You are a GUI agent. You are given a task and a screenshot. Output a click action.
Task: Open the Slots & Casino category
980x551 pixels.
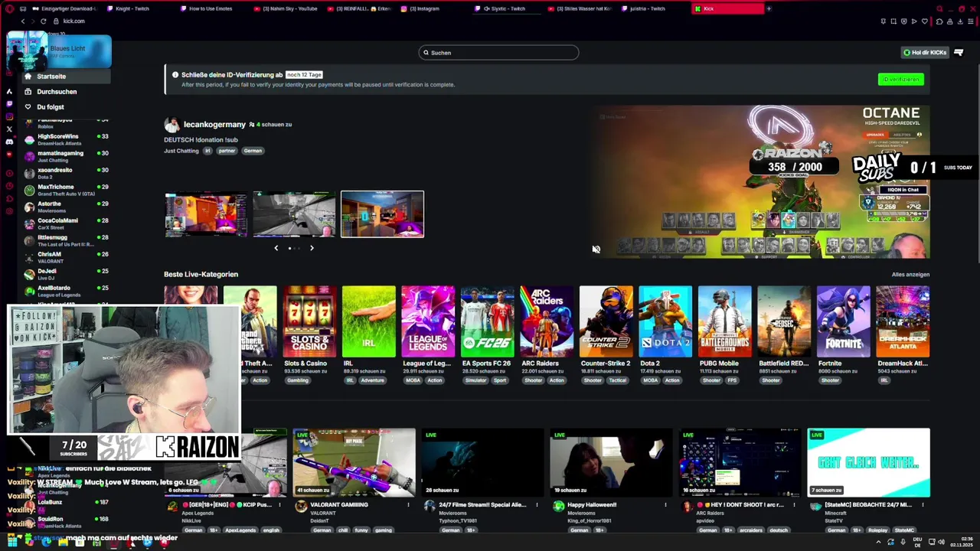pos(309,322)
